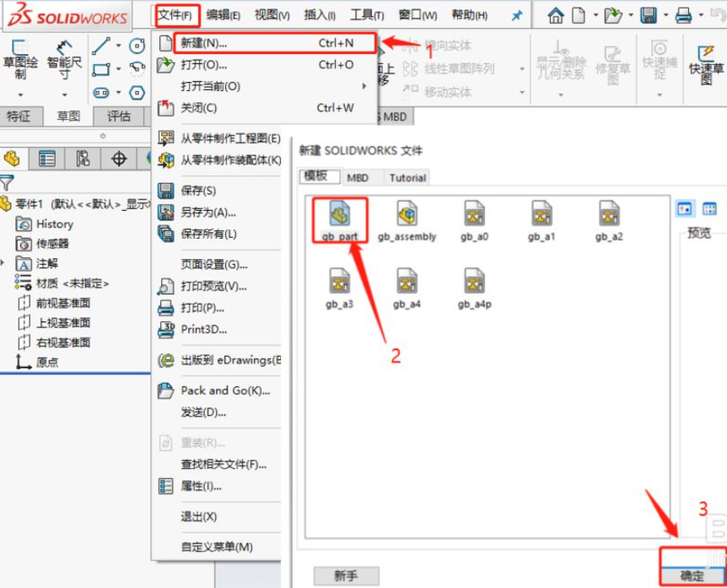The height and width of the screenshot is (588, 727).
Task: Choose Pack and Go(K)... menu entry
Action: 218,391
